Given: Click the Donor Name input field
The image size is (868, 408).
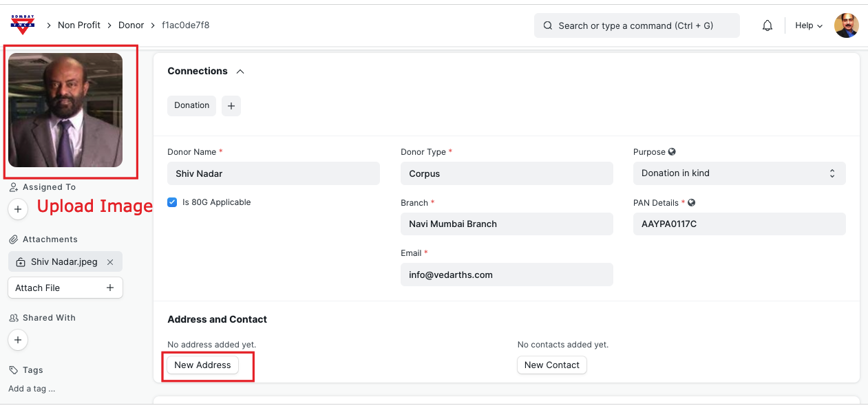Looking at the screenshot, I should click(273, 174).
